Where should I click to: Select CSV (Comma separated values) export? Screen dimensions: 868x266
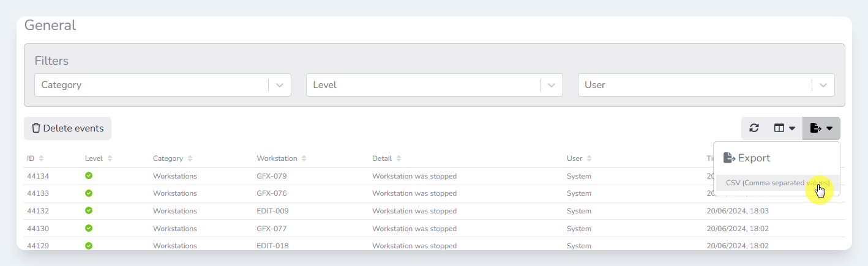point(777,183)
